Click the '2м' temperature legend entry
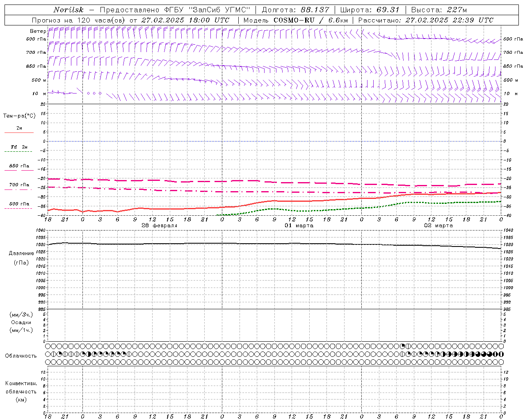The height and width of the screenshot is (420, 525). 19,128
